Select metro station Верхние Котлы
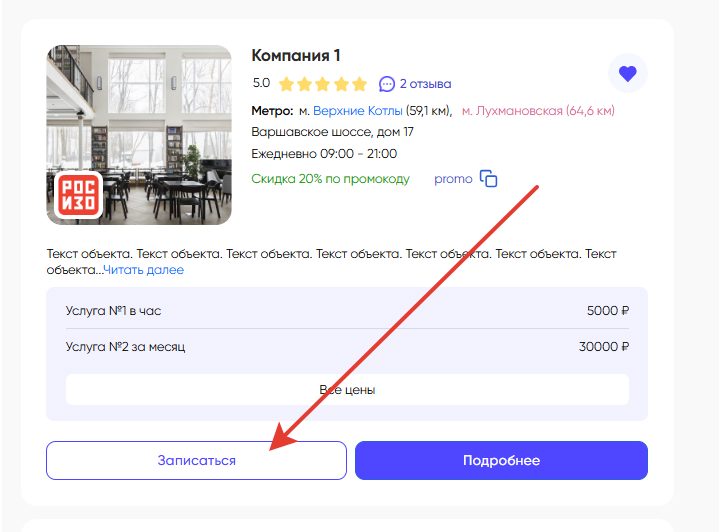The height and width of the screenshot is (532, 719). pos(357,110)
